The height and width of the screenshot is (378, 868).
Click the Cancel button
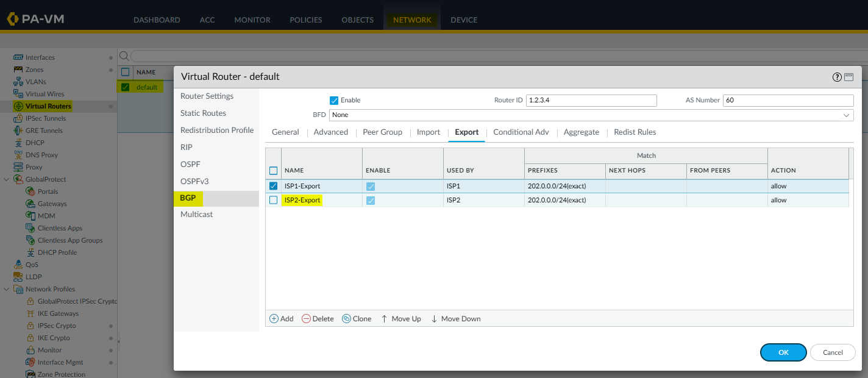click(833, 352)
